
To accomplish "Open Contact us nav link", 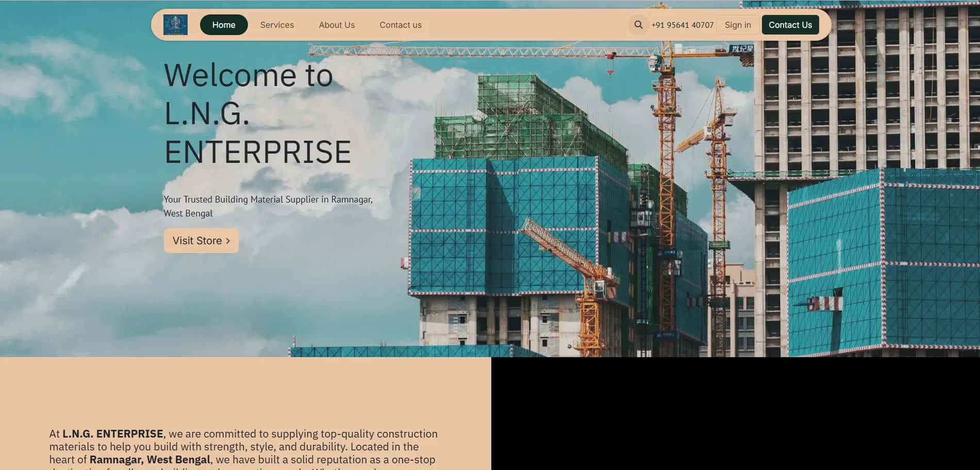I will click(401, 25).
